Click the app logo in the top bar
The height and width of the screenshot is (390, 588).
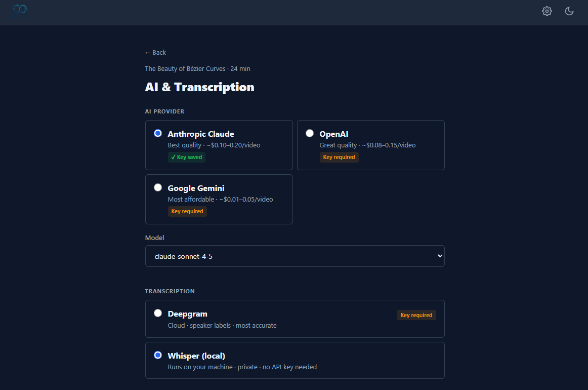point(19,10)
